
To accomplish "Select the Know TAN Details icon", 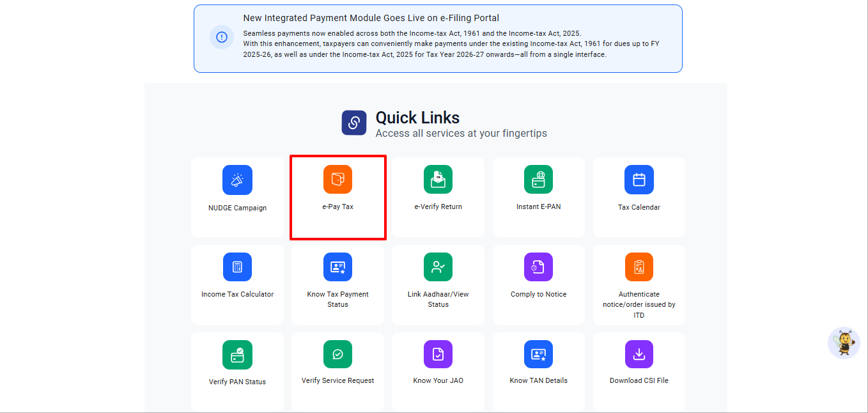I will 538,354.
